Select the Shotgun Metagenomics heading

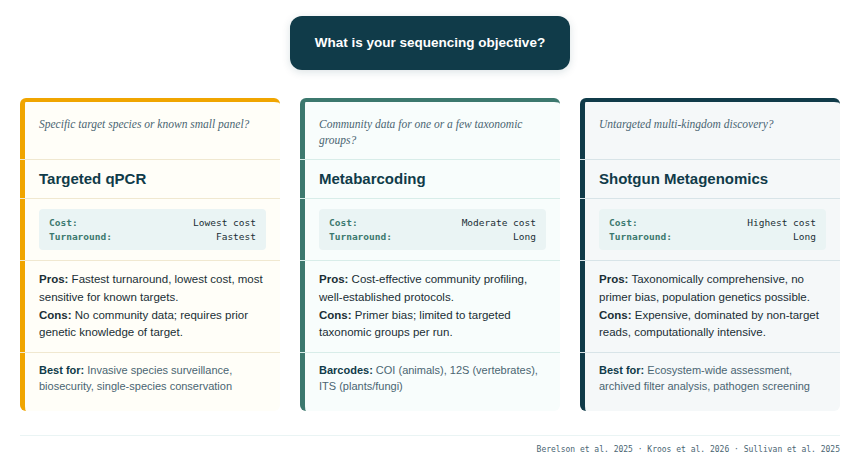[x=683, y=179]
